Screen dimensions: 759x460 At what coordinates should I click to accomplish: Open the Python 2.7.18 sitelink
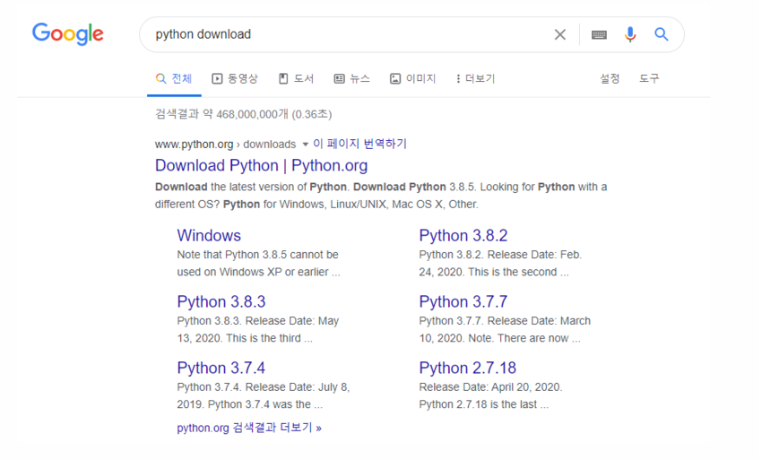click(468, 368)
